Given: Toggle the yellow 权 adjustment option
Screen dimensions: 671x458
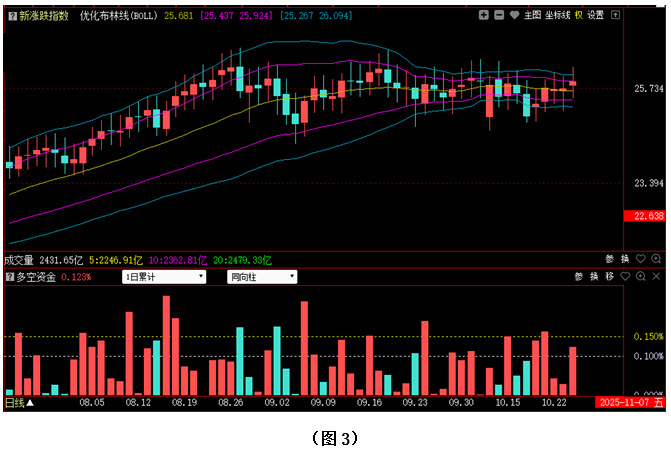Looking at the screenshot, I should point(578,15).
